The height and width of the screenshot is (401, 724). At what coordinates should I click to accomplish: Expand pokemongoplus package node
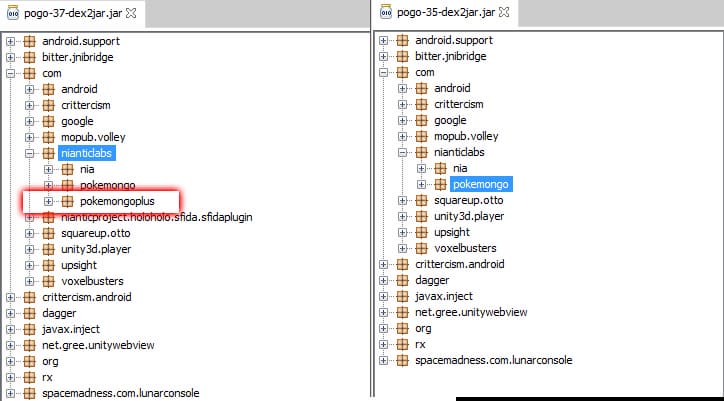coord(48,201)
